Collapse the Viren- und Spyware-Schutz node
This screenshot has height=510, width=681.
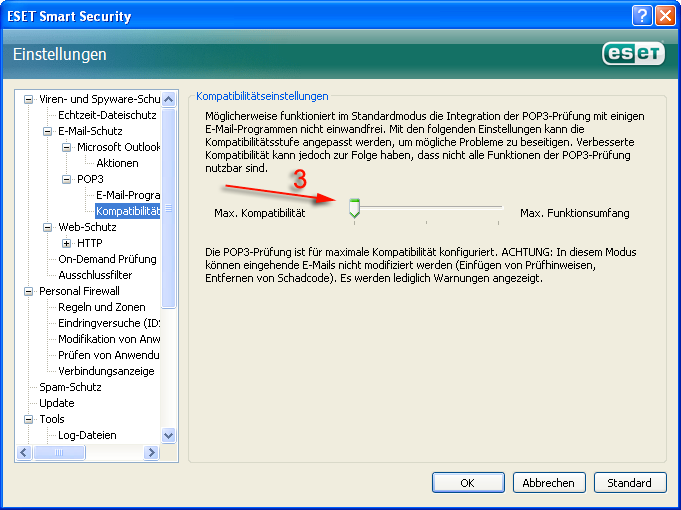[x=28, y=99]
